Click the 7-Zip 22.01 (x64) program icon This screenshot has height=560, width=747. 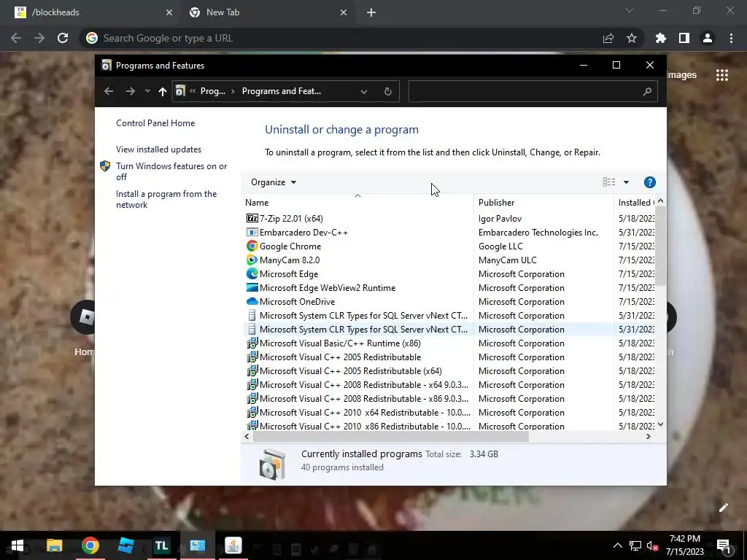[252, 219]
